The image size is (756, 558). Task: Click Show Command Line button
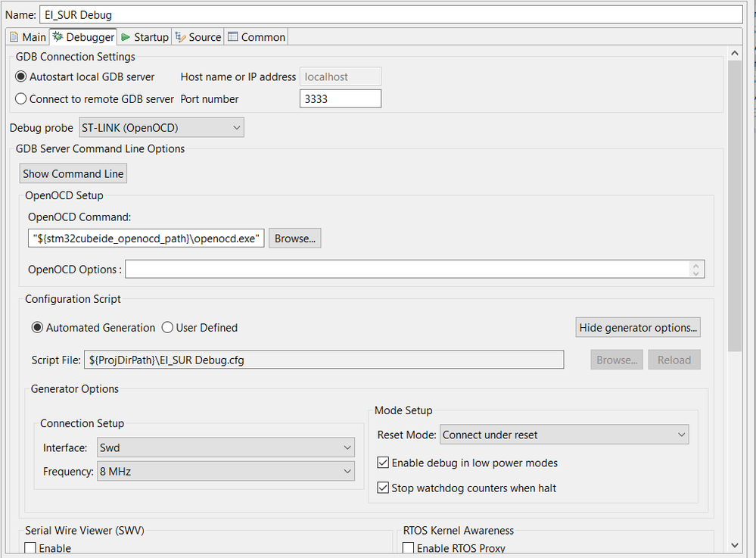73,173
